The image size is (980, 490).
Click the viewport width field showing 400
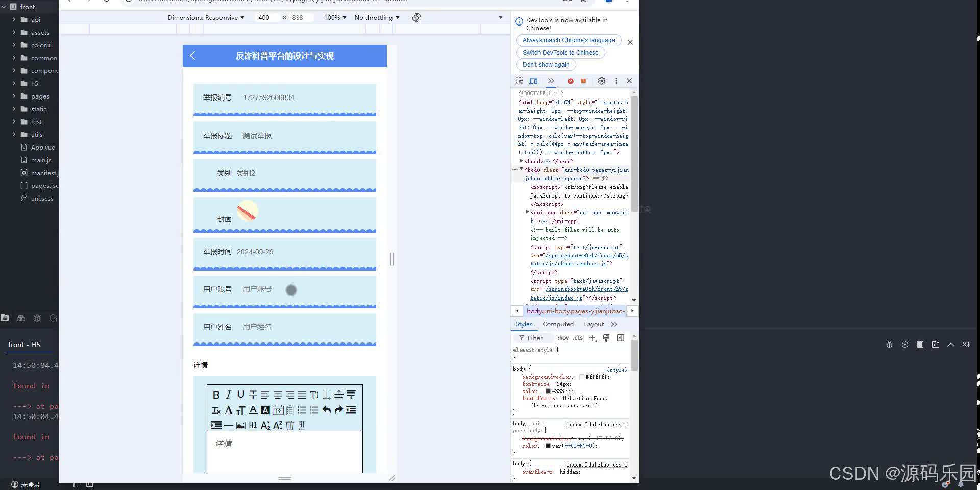(263, 17)
